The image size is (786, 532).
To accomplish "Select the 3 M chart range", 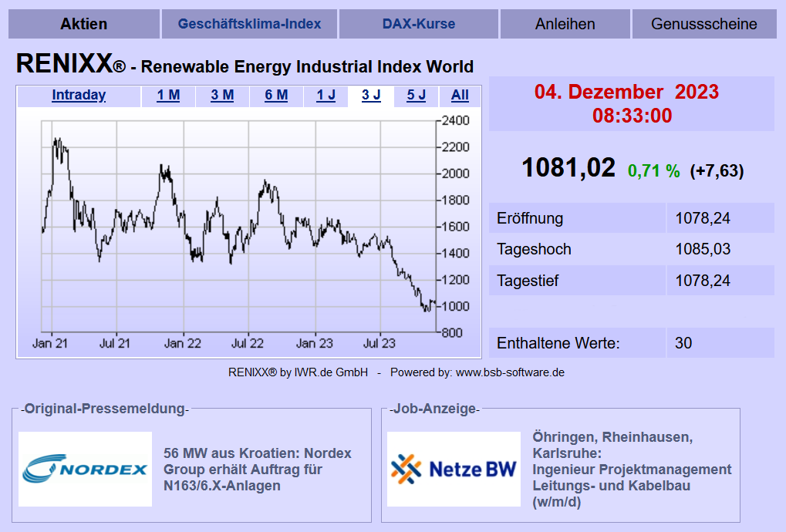I will (222, 96).
